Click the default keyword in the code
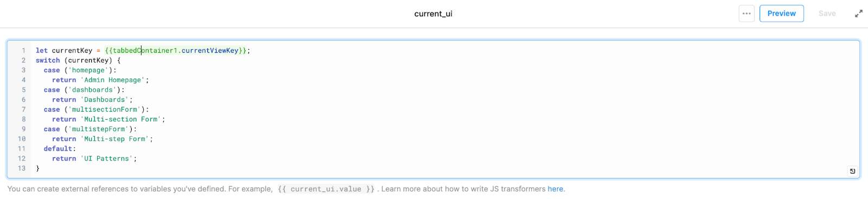868x199 pixels. [x=58, y=149]
